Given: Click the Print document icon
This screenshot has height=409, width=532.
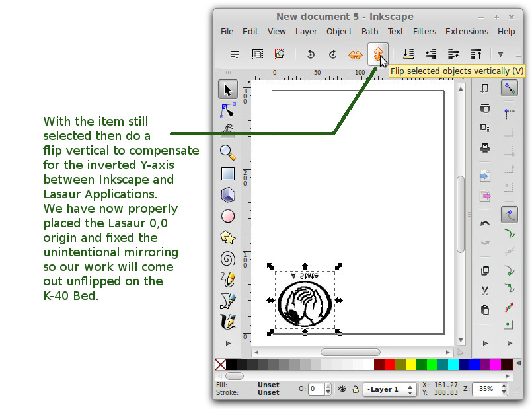Looking at the screenshot, I should point(485,148).
